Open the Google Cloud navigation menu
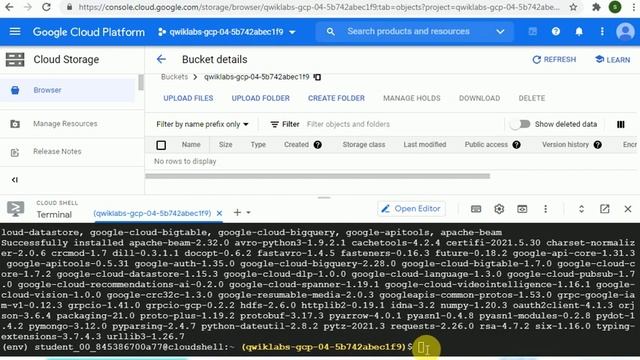This screenshot has height=360, width=640. coord(15,31)
